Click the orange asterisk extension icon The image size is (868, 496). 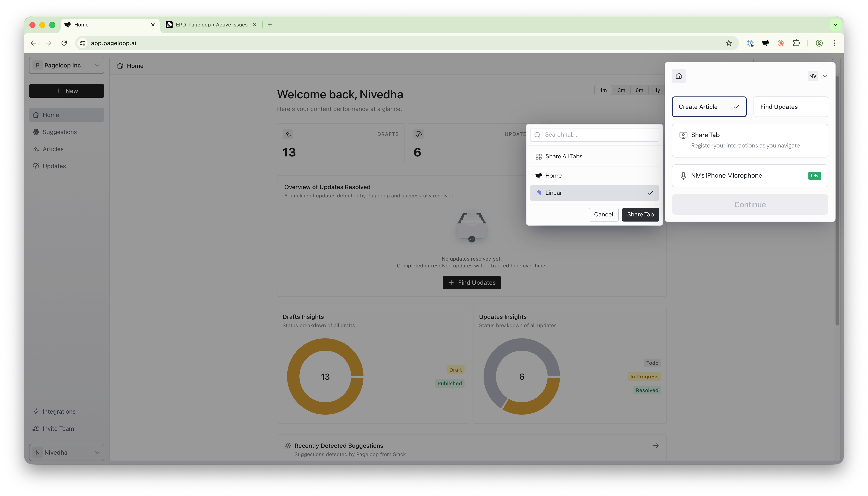coord(781,43)
